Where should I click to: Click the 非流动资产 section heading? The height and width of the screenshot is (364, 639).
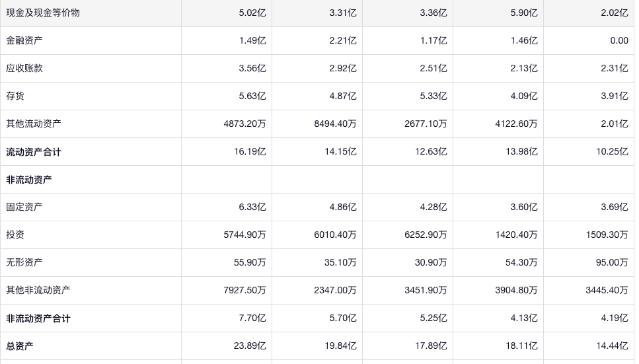click(29, 180)
